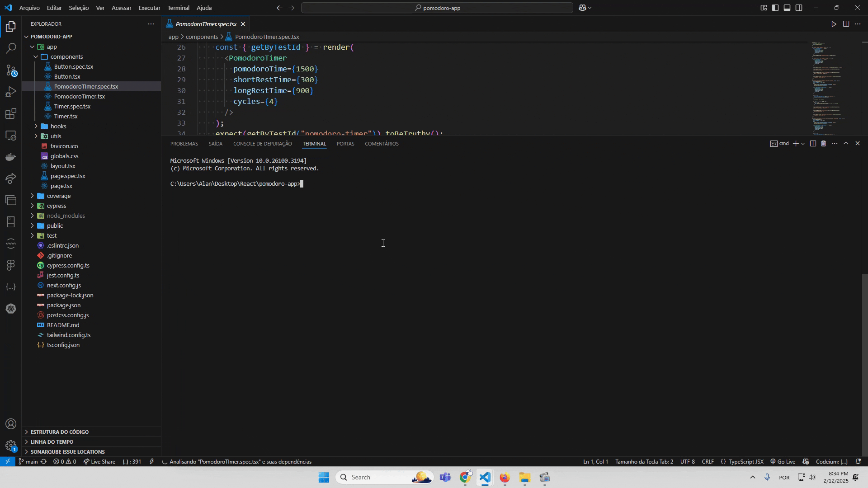Open the new terminal profile dropdown arrow
Viewport: 868px width, 488px height.
[x=803, y=144]
